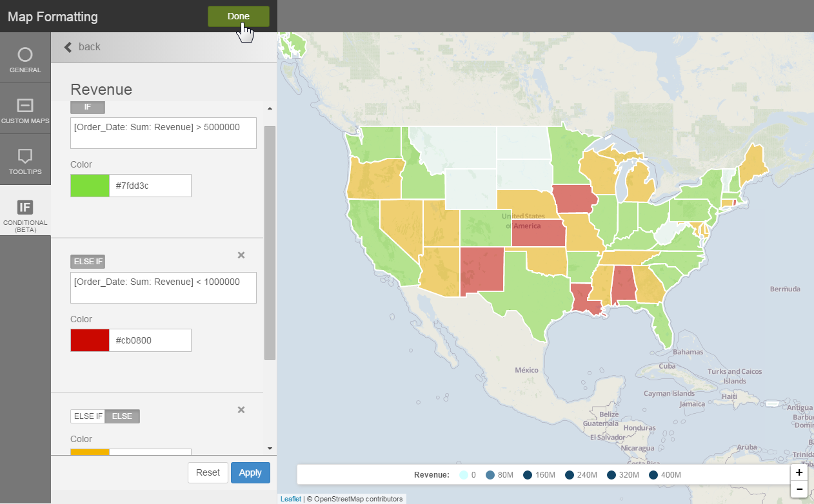Toggle the bottom condition to ELSE
Viewport: 814px width, 504px height.
click(x=122, y=416)
